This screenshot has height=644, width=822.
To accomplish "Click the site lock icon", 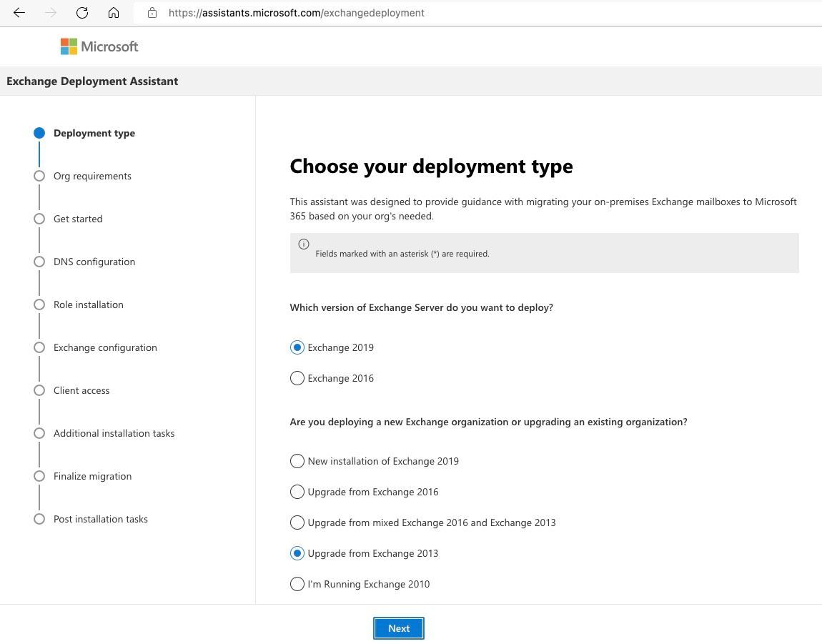I will [x=152, y=13].
